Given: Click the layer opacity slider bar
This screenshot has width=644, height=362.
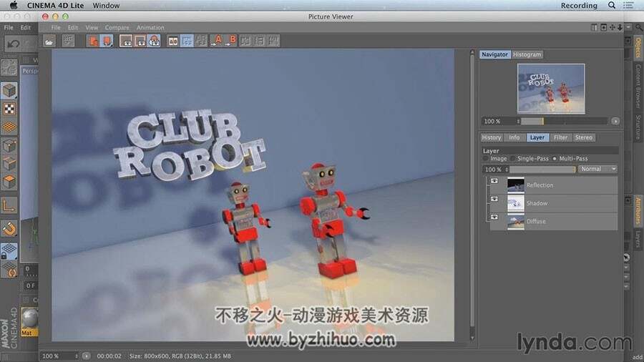Looking at the screenshot, I should click(x=542, y=170).
